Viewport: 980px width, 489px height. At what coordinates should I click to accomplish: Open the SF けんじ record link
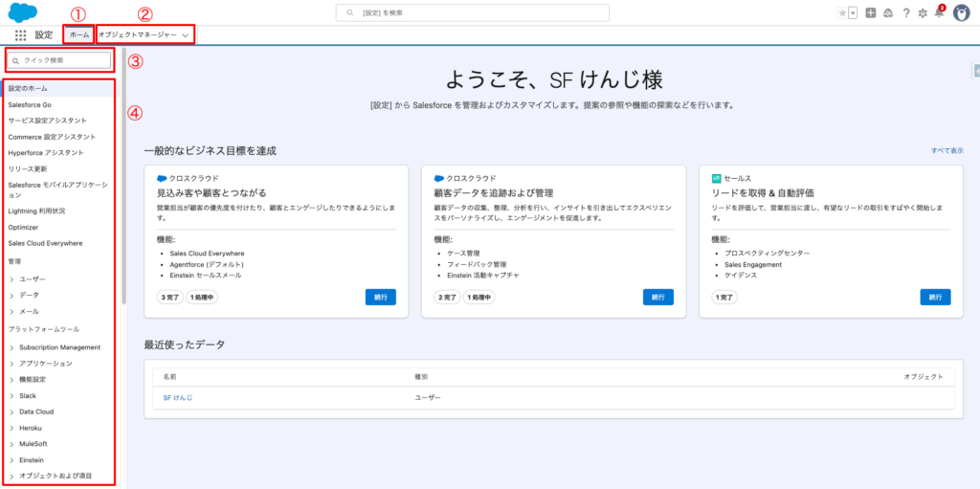click(x=178, y=397)
